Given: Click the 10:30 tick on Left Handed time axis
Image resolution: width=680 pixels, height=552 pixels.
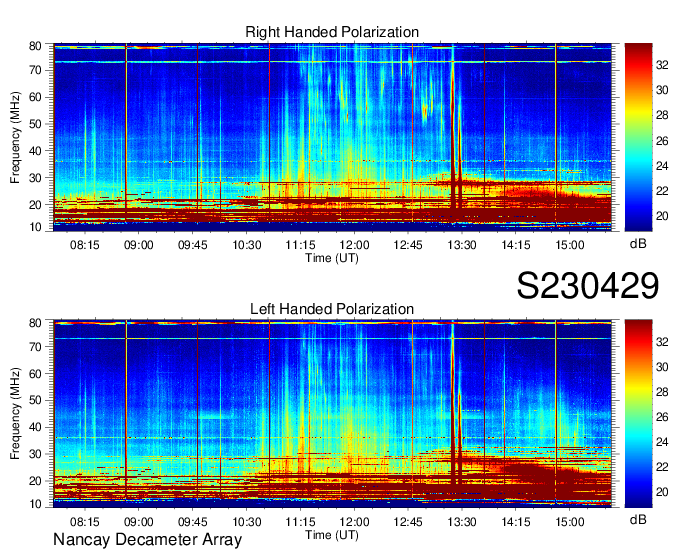Looking at the screenshot, I should [247, 522].
